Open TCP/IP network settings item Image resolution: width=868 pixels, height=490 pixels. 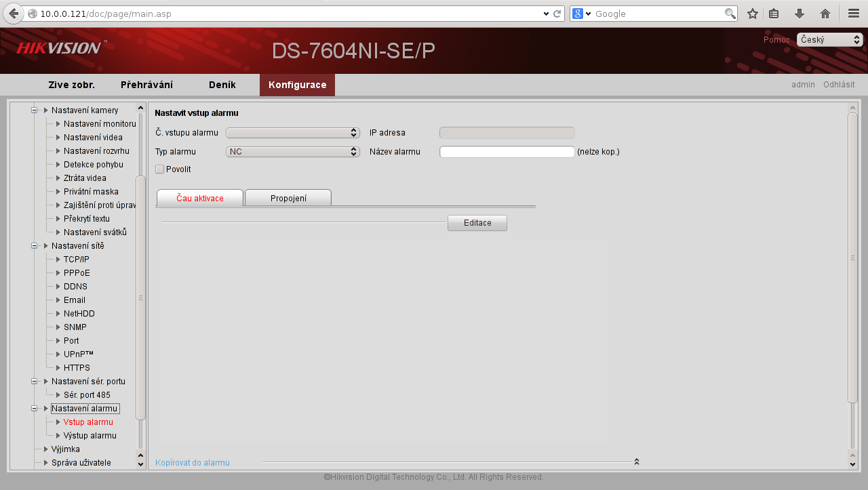coord(77,260)
